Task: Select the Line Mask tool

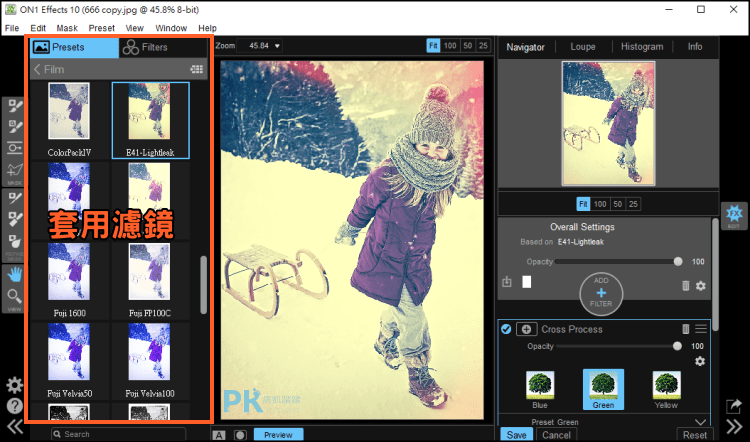Action: 14,169
